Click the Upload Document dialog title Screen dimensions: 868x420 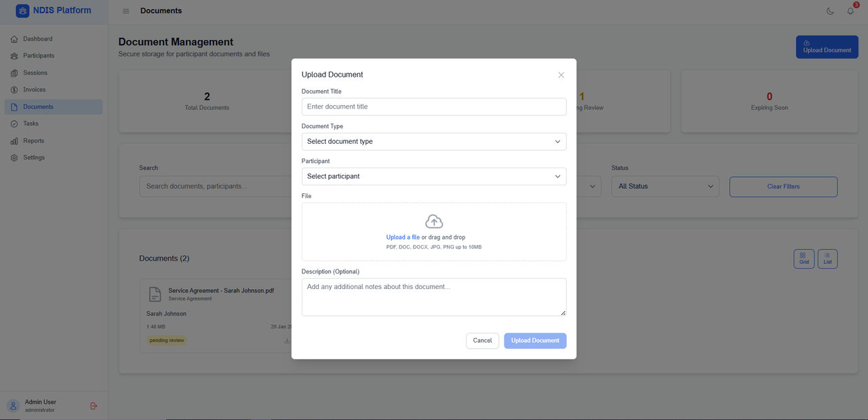(x=332, y=75)
